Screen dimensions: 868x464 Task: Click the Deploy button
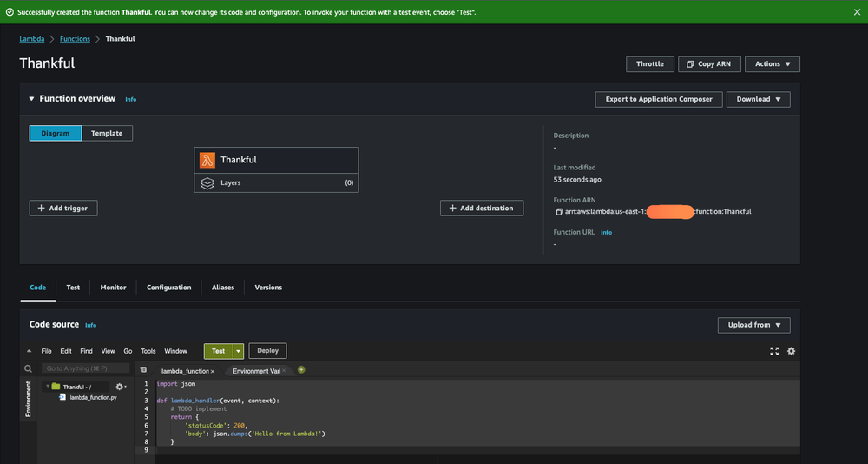pos(268,351)
